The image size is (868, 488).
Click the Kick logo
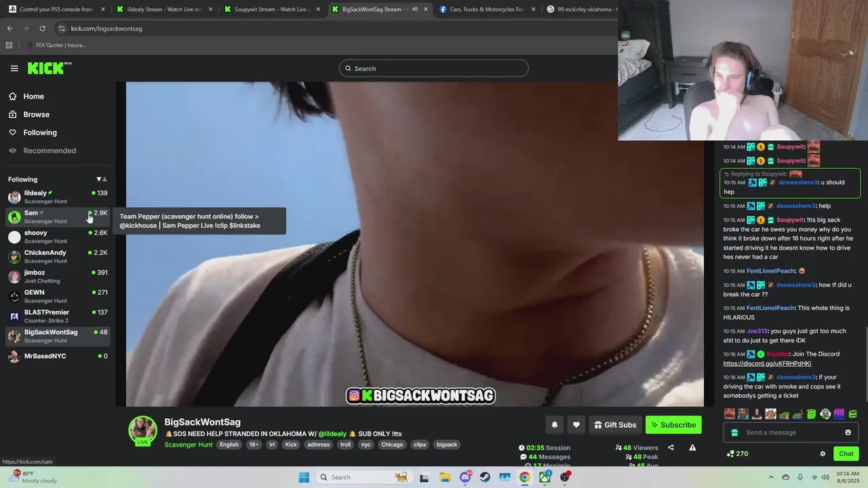[49, 68]
